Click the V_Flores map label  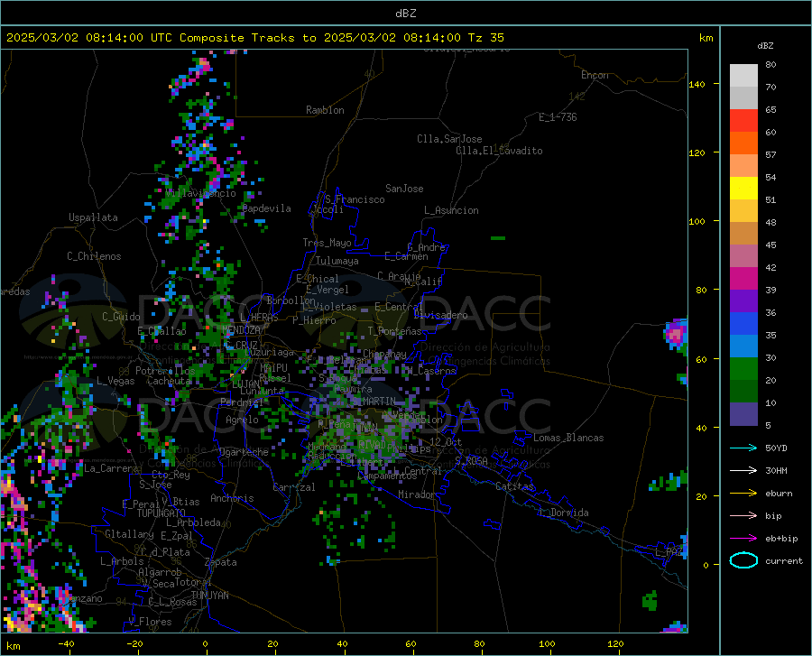tap(150, 622)
